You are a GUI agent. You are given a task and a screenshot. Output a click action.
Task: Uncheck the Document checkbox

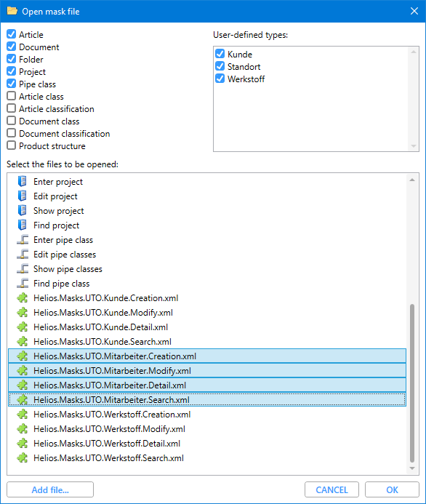coord(11,47)
